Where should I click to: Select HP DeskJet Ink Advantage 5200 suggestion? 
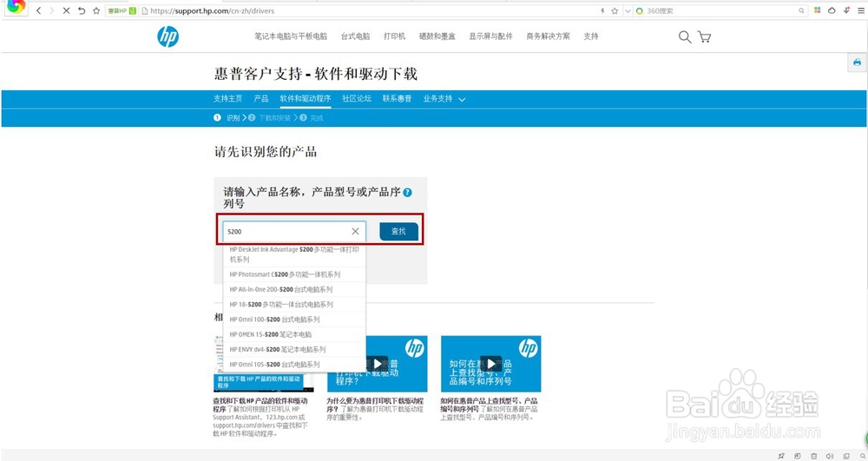(x=294, y=254)
